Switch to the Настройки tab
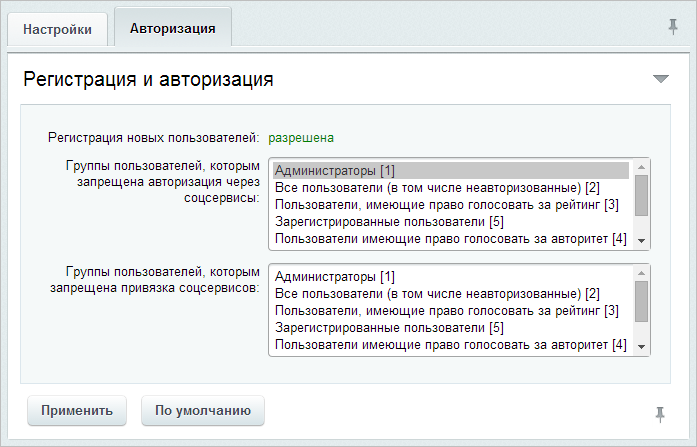697x447 pixels. point(57,29)
